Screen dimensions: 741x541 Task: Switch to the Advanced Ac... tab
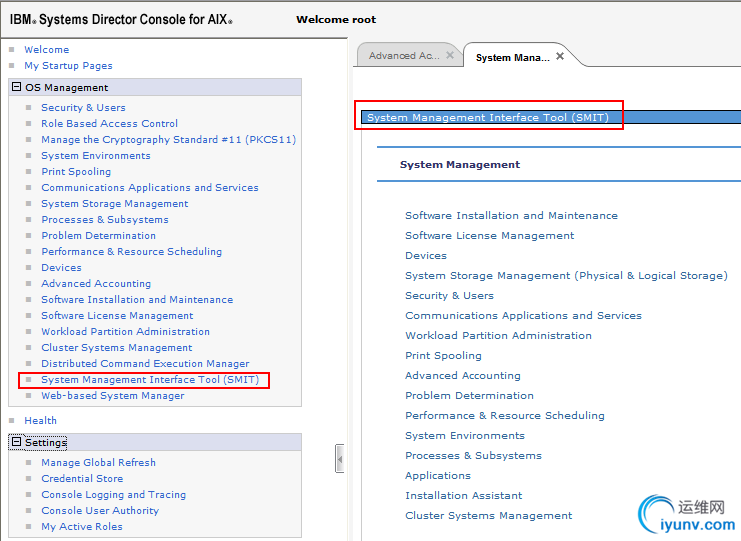click(404, 56)
